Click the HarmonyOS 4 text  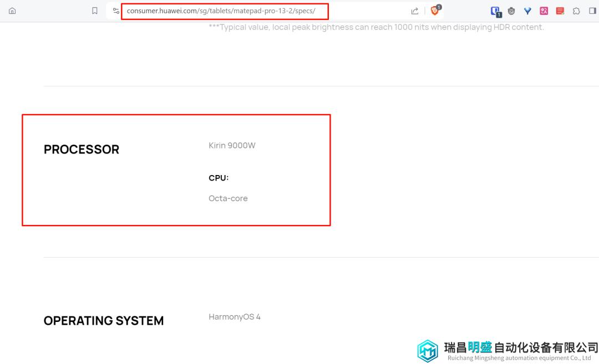pyautogui.click(x=235, y=317)
